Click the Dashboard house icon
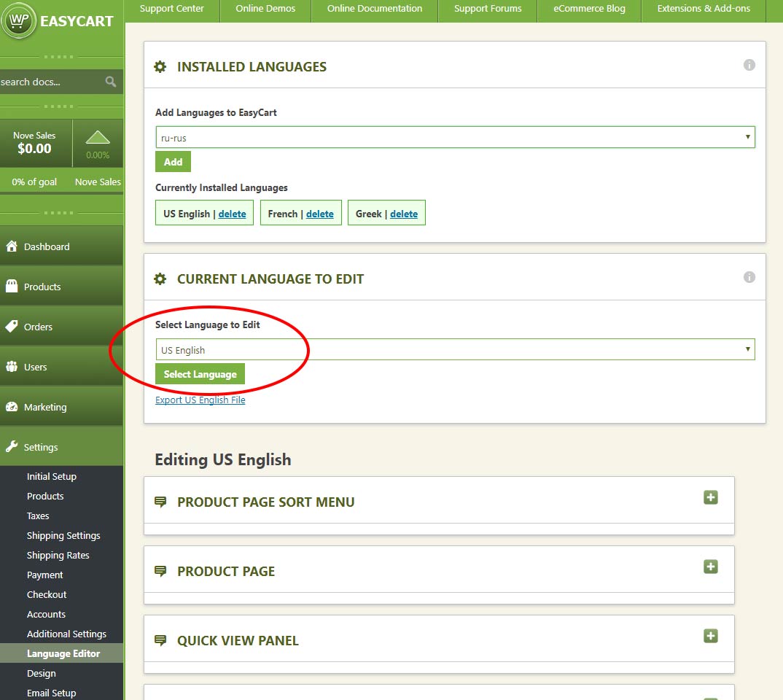 click(x=12, y=246)
